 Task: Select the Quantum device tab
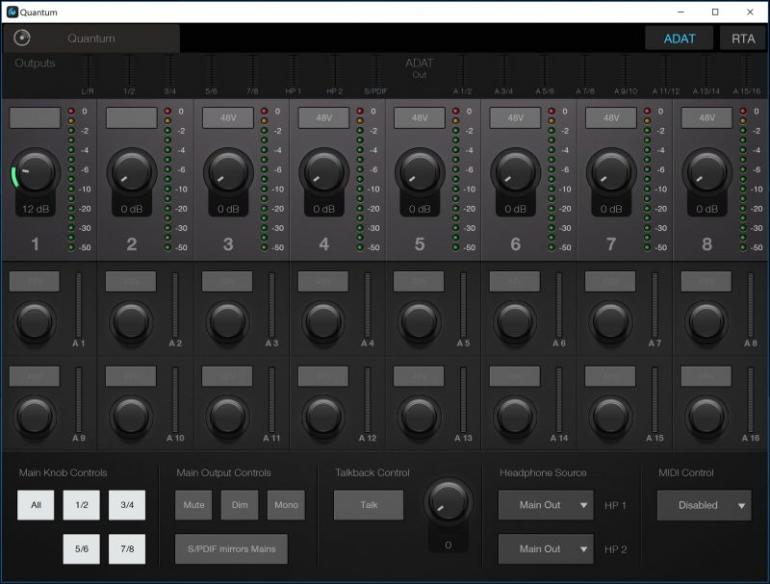pyautogui.click(x=91, y=38)
